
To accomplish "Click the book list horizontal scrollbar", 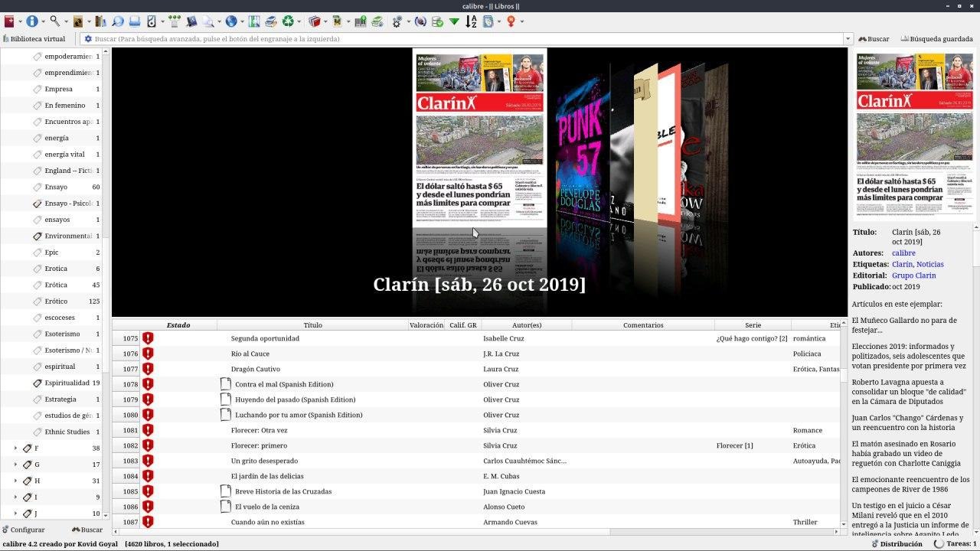I will (x=475, y=531).
